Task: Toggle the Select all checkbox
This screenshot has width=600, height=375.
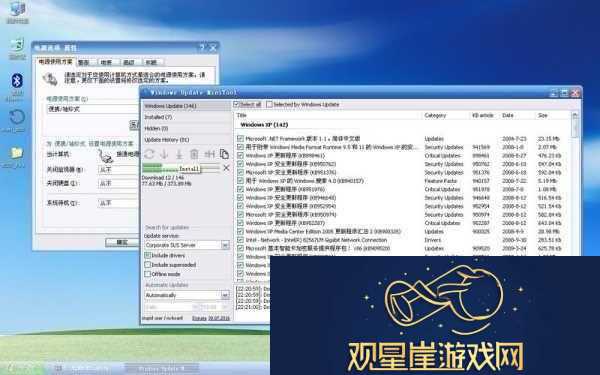Action: (236, 104)
